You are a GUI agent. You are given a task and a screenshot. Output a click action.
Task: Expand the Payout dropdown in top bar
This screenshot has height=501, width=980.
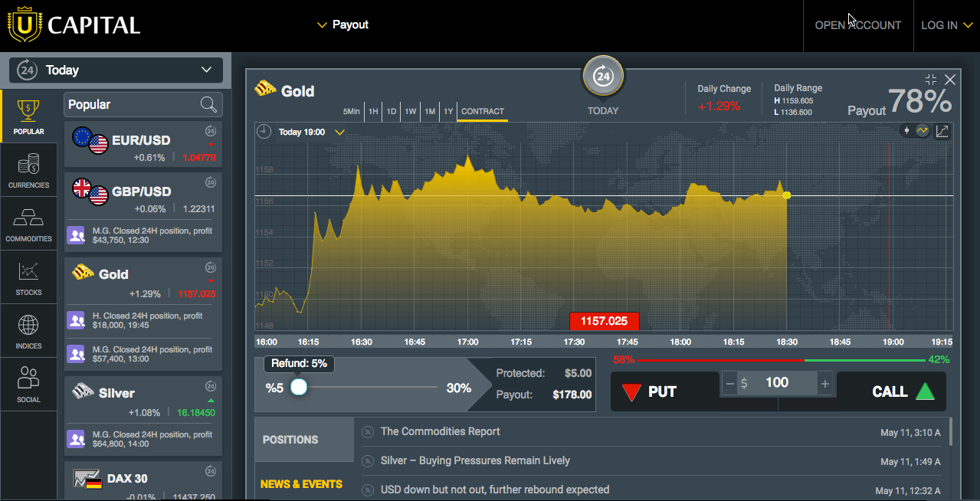343,25
